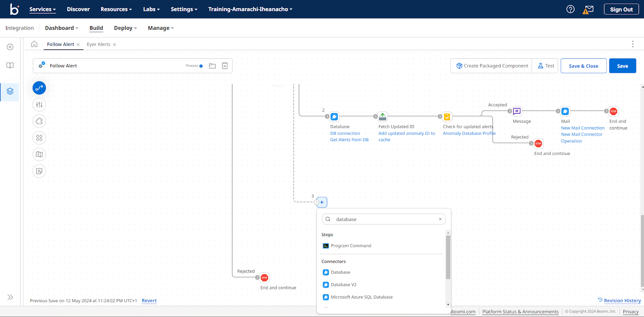Open the Services dropdown menu
This screenshot has width=644, height=317.
(43, 9)
